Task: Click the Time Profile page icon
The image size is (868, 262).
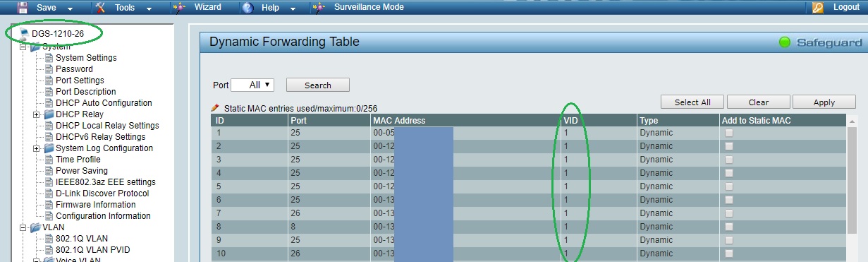Action: point(49,160)
